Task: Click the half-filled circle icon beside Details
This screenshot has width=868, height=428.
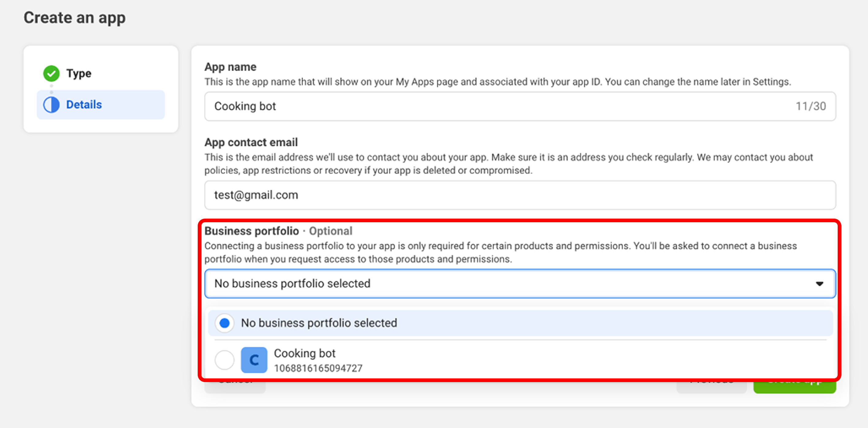Action: pos(51,105)
